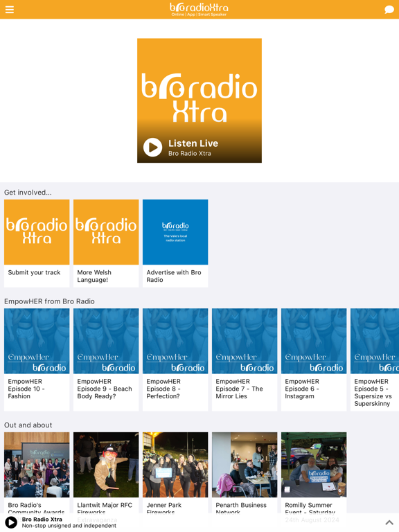This screenshot has width=399, height=532.
Task: Open Advertise with Bro Radio card
Action: click(x=175, y=243)
